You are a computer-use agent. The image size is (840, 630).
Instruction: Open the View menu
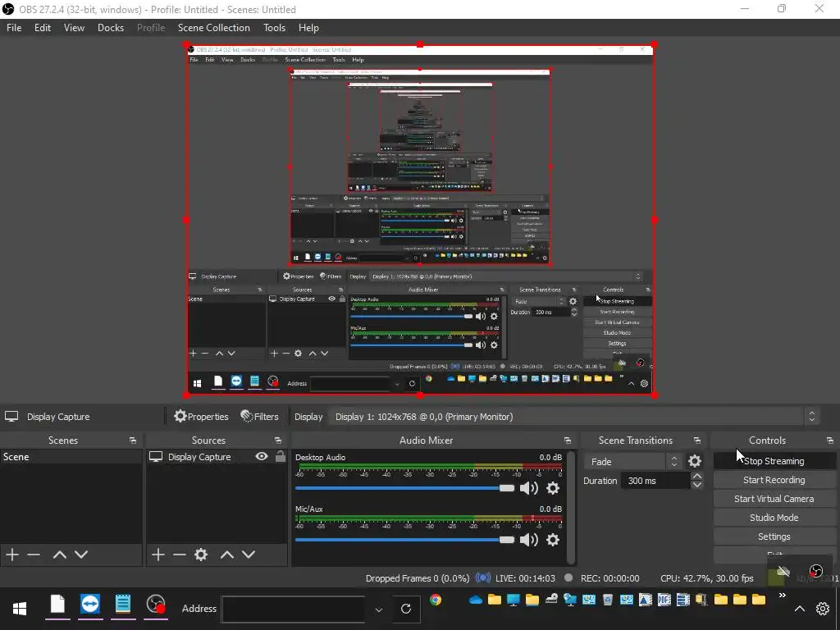click(74, 28)
